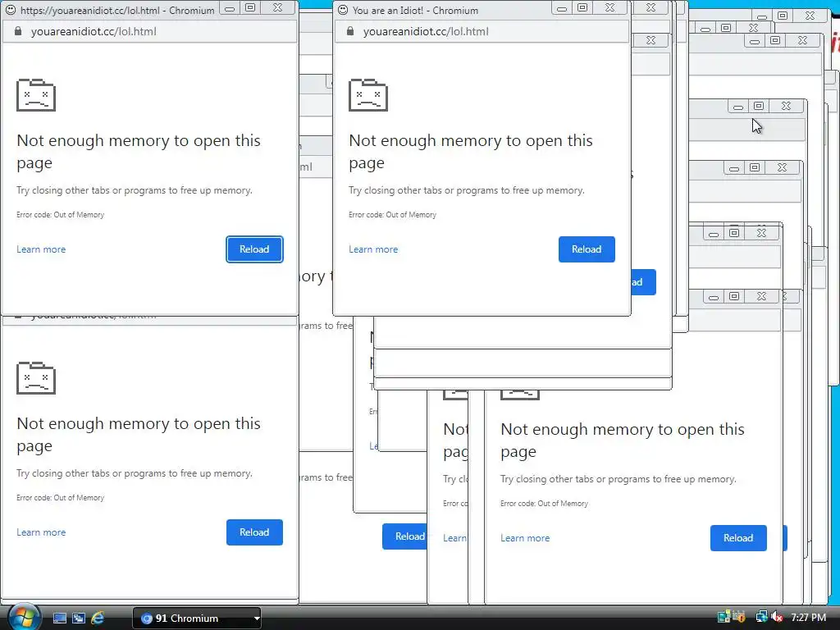Screen dimensions: 840x630
Task: Click 'Error code: Out of Memory' in the 'You are an Idiot!' window
Action: click(392, 214)
